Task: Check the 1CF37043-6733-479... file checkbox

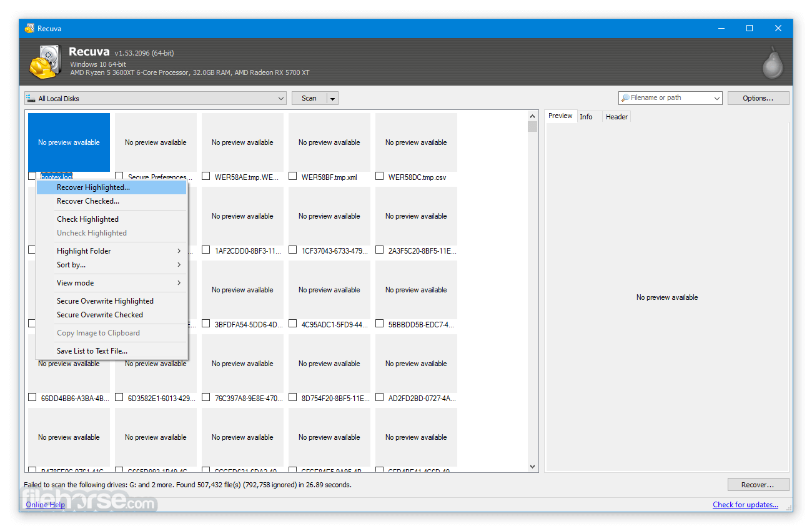Action: coord(293,250)
